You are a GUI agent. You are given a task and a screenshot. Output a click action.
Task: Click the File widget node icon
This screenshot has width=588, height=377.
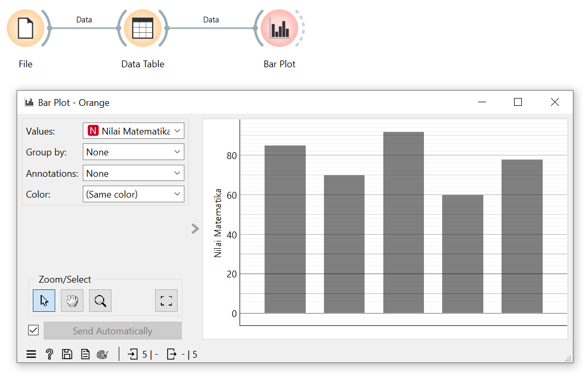26,28
